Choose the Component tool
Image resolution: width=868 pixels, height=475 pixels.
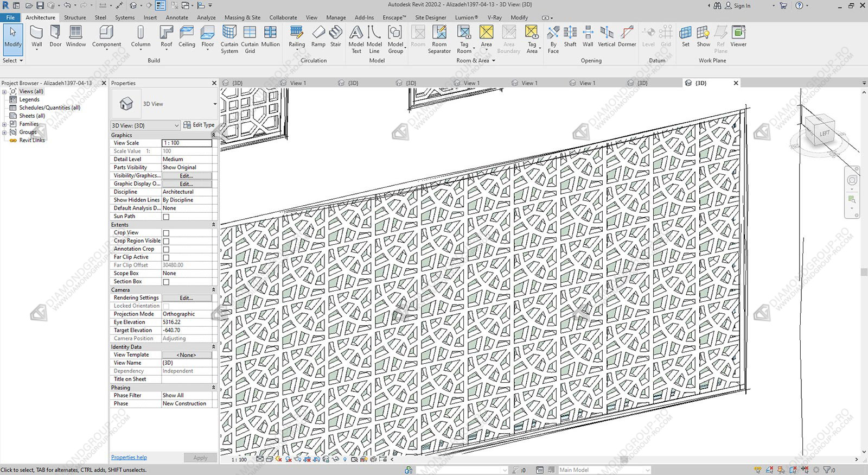click(106, 37)
